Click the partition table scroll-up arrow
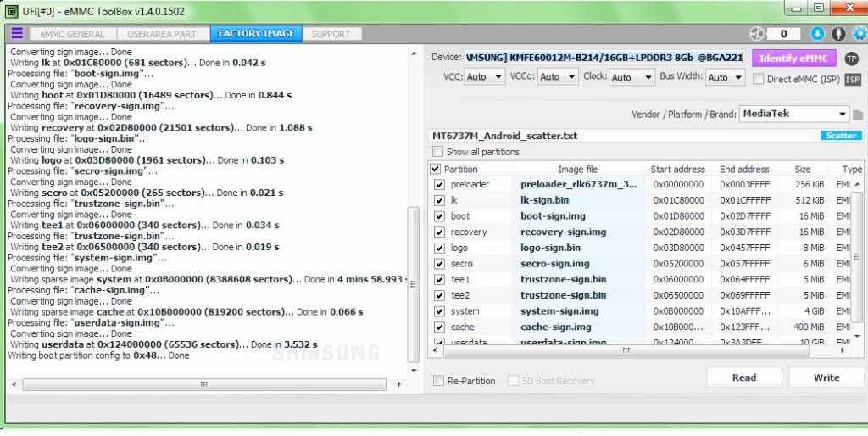This screenshot has height=436, width=868. pyautogui.click(x=857, y=184)
